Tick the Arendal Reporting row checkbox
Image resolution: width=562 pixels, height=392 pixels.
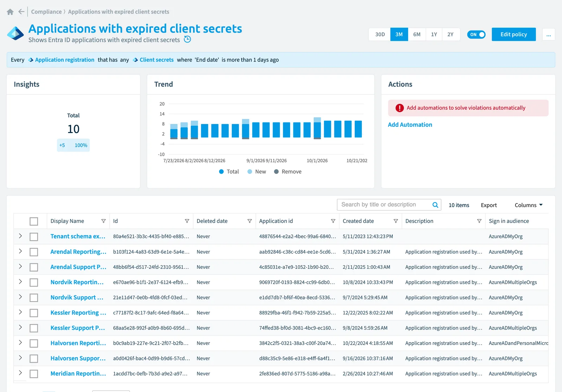[34, 252]
